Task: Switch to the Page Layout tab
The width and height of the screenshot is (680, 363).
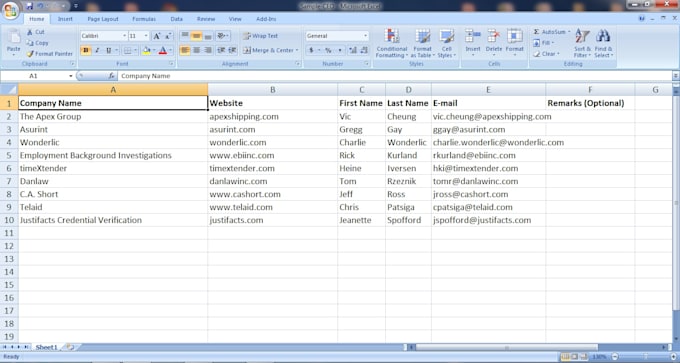Action: click(103, 19)
